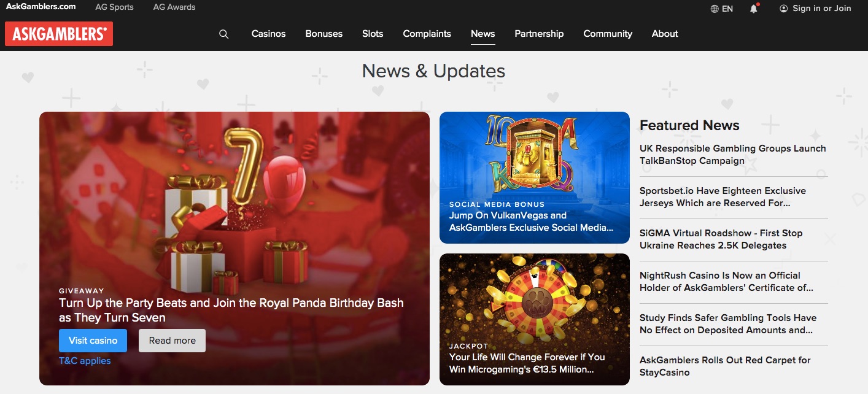Open the VulkanVegas social media bonus thumbnail
868x394 pixels.
pyautogui.click(x=535, y=177)
